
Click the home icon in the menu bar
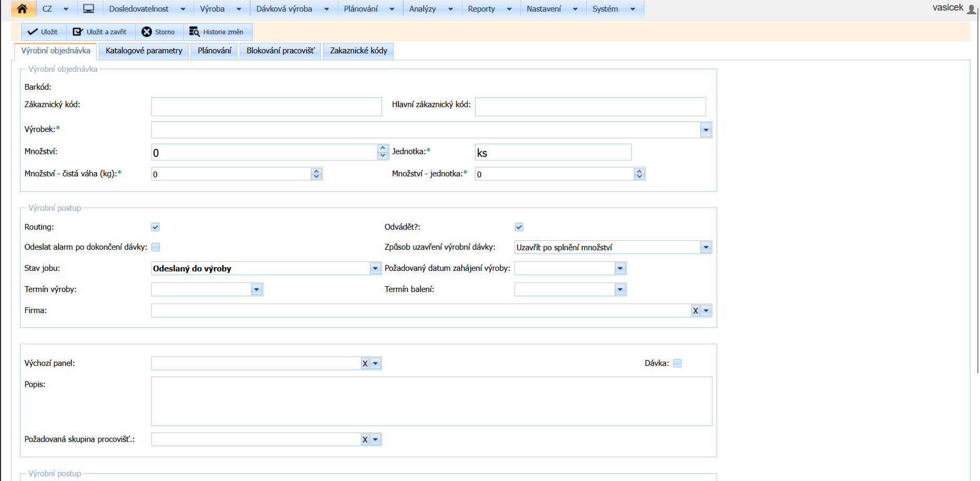22,9
